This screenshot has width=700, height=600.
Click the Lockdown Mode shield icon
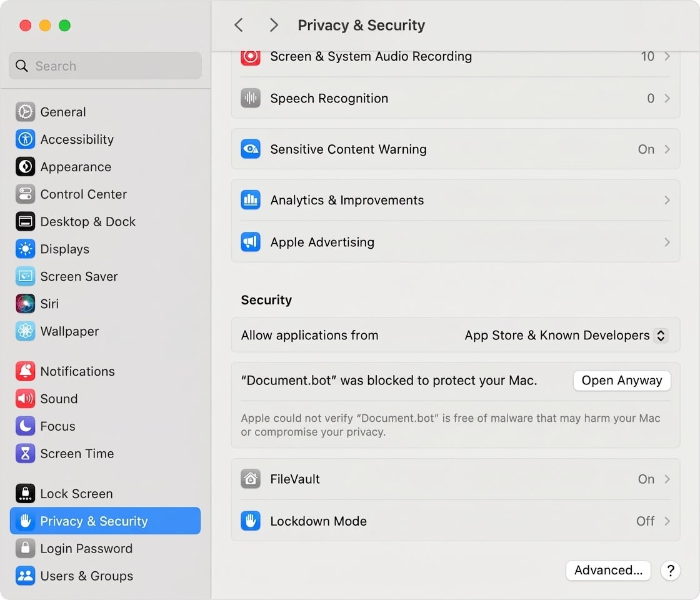click(251, 521)
